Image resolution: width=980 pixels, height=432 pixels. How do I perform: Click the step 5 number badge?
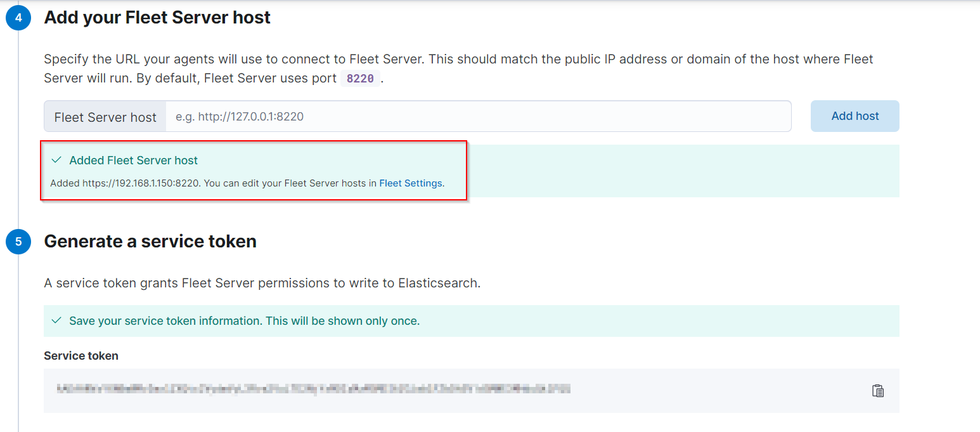[18, 242]
